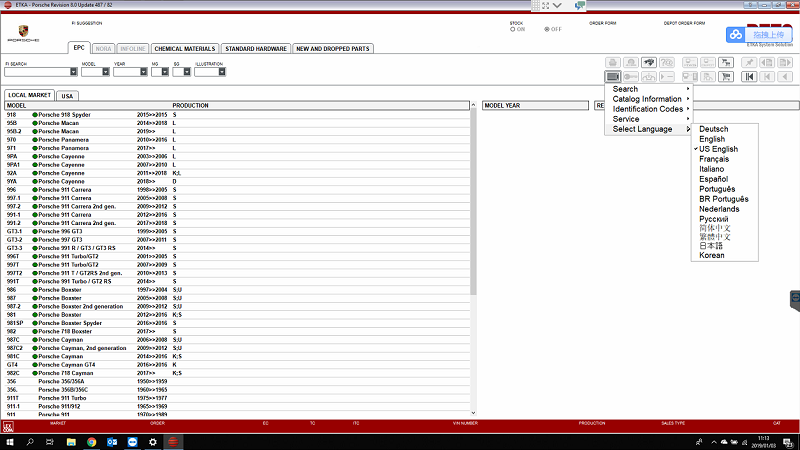Click the model list scroll-down arrow
The height and width of the screenshot is (450, 800).
[x=473, y=413]
